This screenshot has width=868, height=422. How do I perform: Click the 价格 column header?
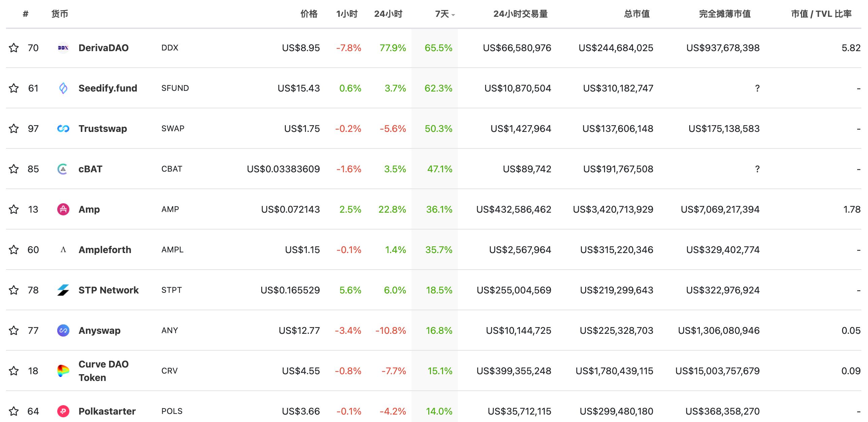click(x=309, y=14)
